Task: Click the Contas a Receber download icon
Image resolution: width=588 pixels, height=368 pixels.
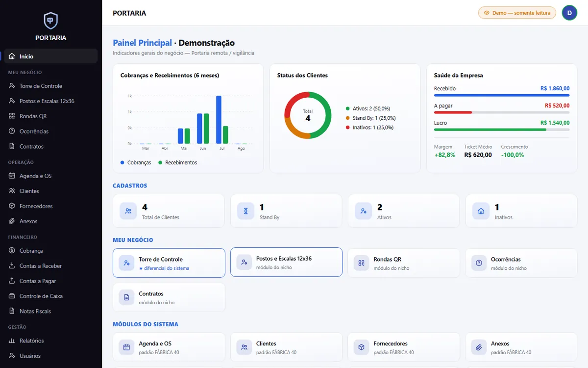Action: [x=12, y=266]
